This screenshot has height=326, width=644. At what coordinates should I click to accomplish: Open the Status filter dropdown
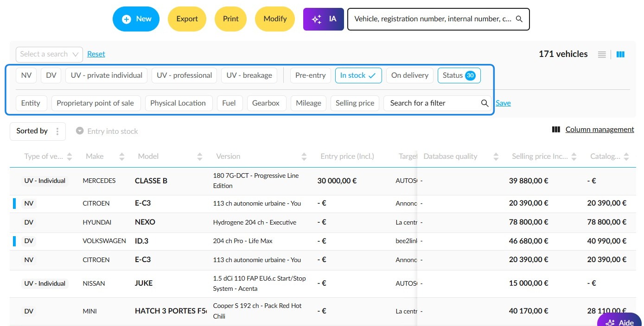click(459, 75)
